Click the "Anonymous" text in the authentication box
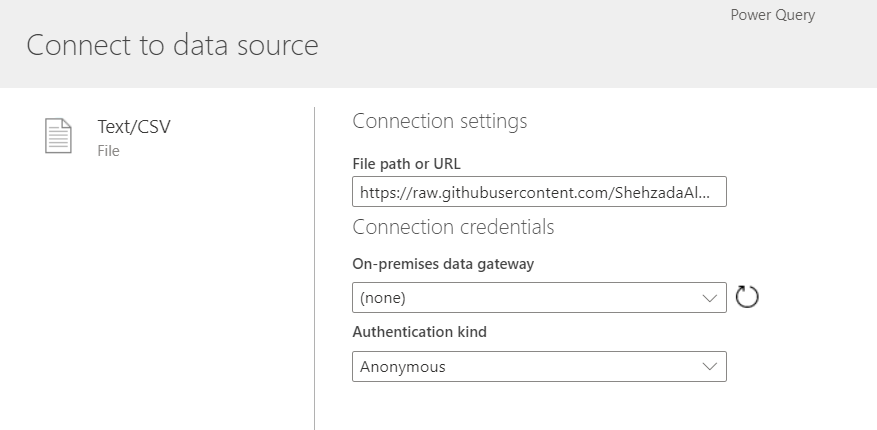 point(403,367)
